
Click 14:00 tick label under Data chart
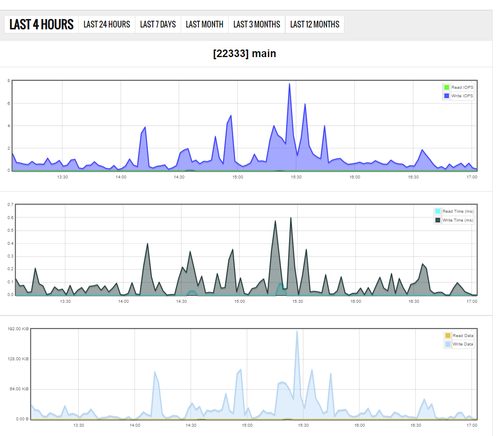135,425
